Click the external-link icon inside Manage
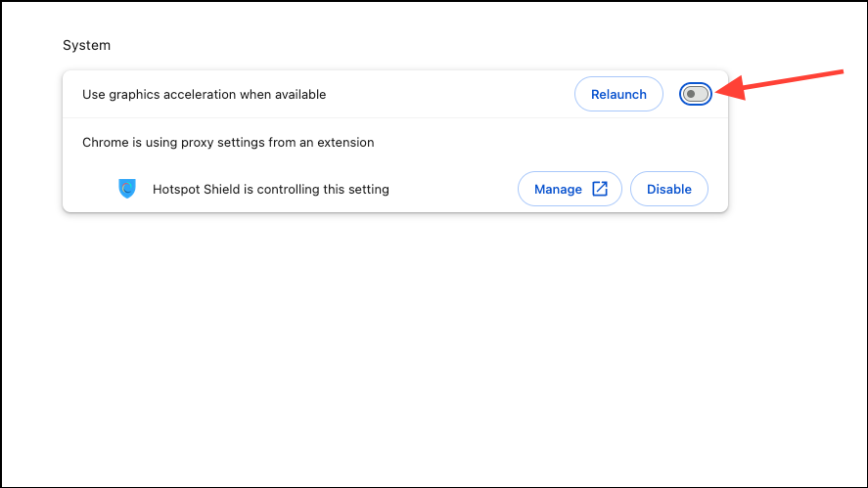 coord(600,189)
